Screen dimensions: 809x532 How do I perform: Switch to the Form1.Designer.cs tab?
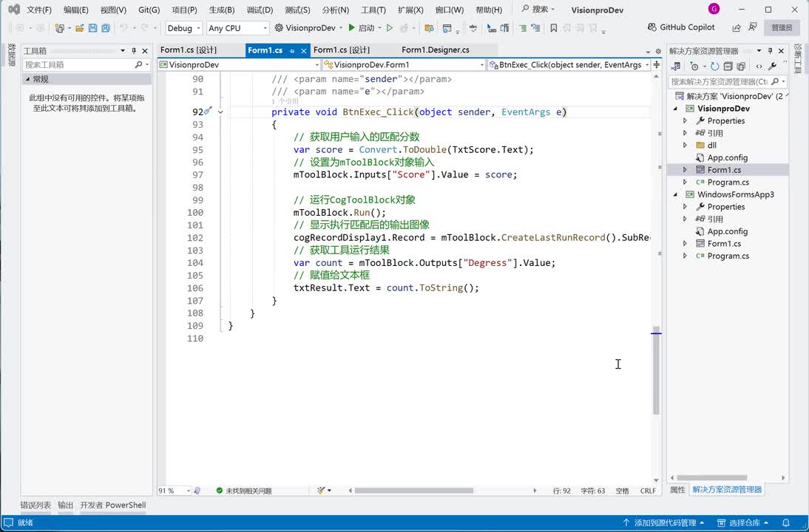(x=435, y=50)
